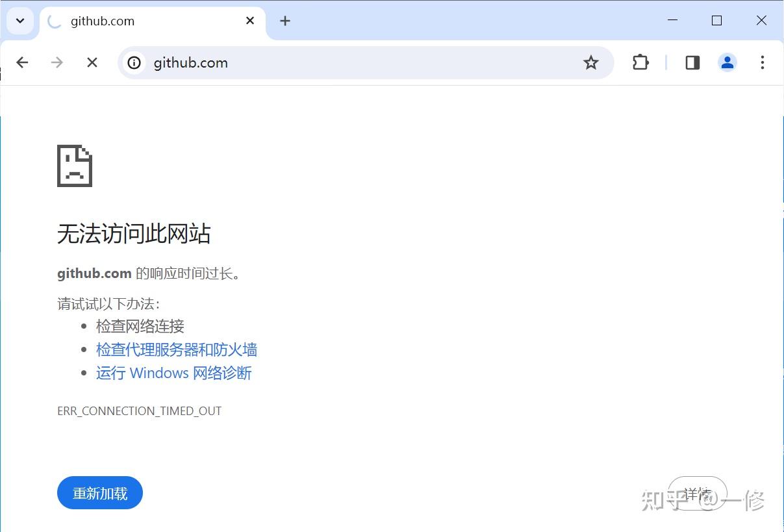Click the ERR_CONNECTION_TIMED_OUT text

click(139, 411)
